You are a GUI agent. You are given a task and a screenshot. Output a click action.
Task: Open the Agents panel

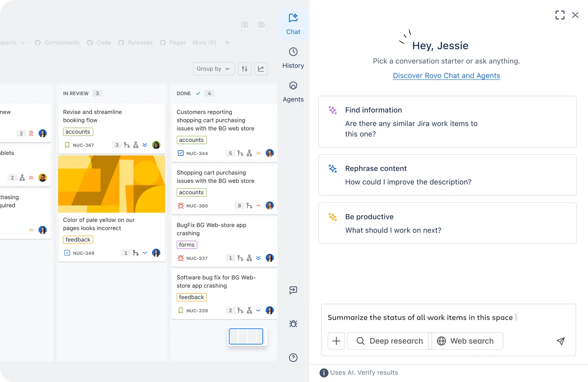pos(293,92)
